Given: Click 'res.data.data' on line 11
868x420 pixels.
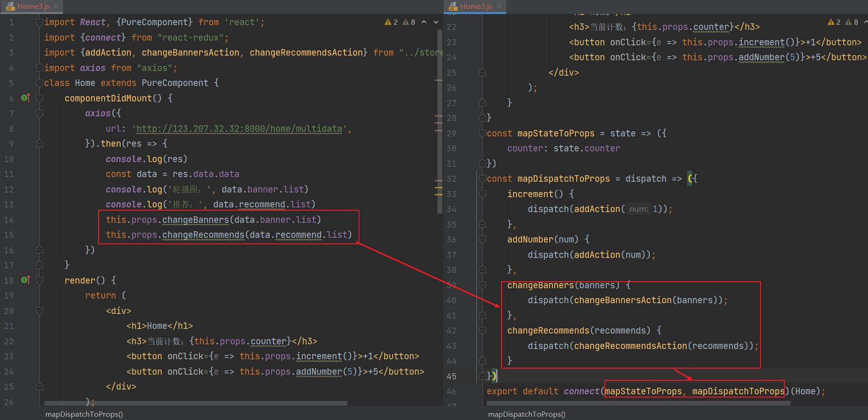Looking at the screenshot, I should (206, 174).
